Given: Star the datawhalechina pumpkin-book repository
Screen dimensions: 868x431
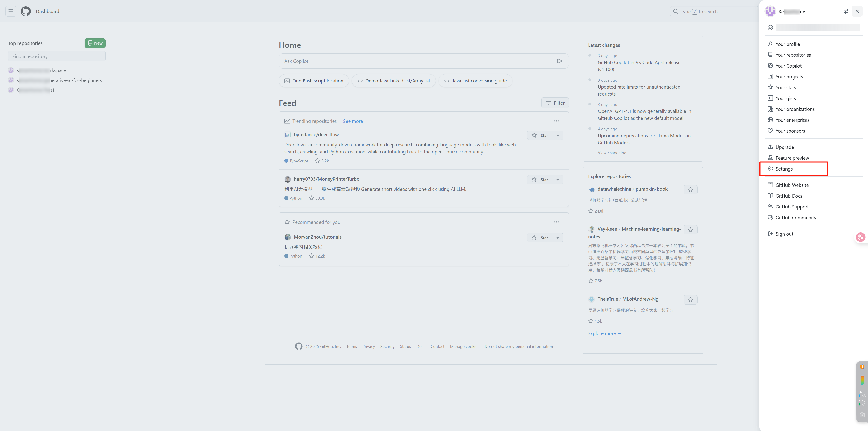Looking at the screenshot, I should click(690, 190).
